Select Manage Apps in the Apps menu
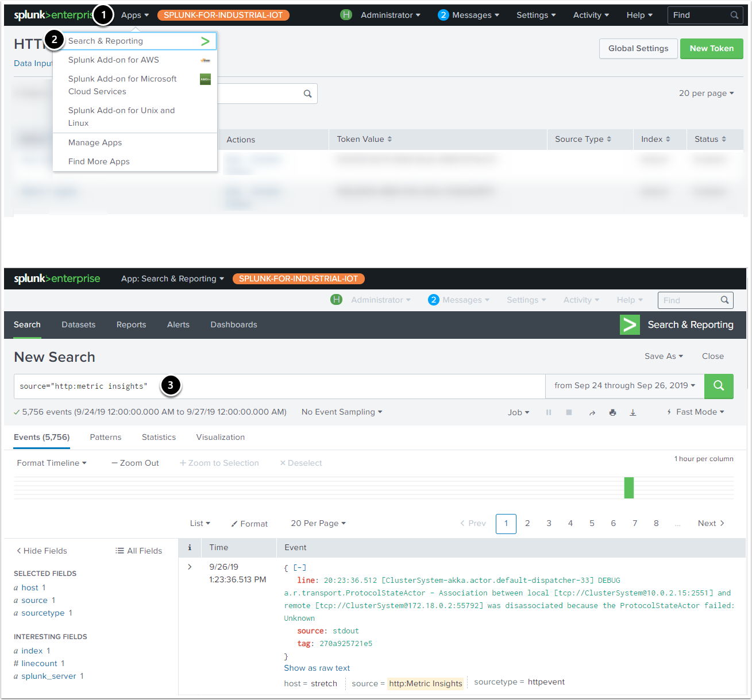 [x=95, y=142]
